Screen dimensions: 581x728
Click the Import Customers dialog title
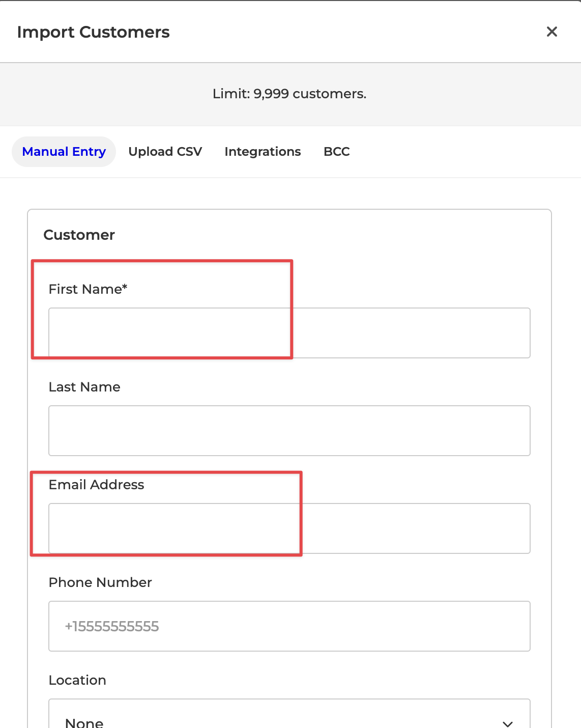pyautogui.click(x=94, y=32)
